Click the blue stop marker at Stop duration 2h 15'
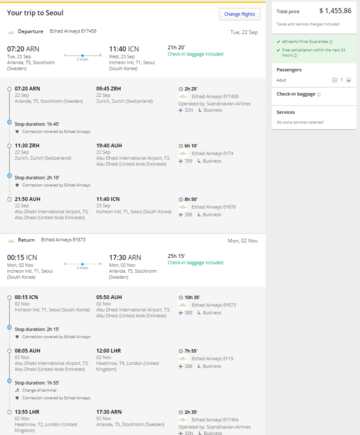 click(x=10, y=327)
